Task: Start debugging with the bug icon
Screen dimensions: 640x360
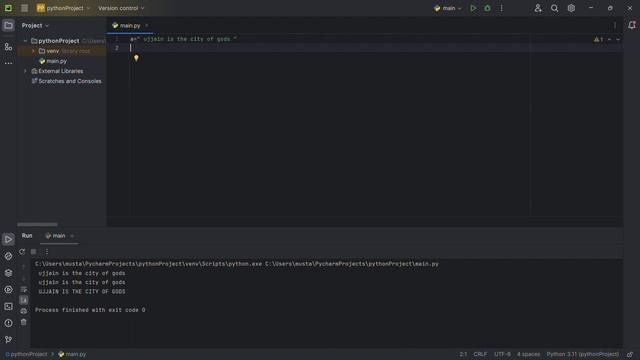Action: 487,8
